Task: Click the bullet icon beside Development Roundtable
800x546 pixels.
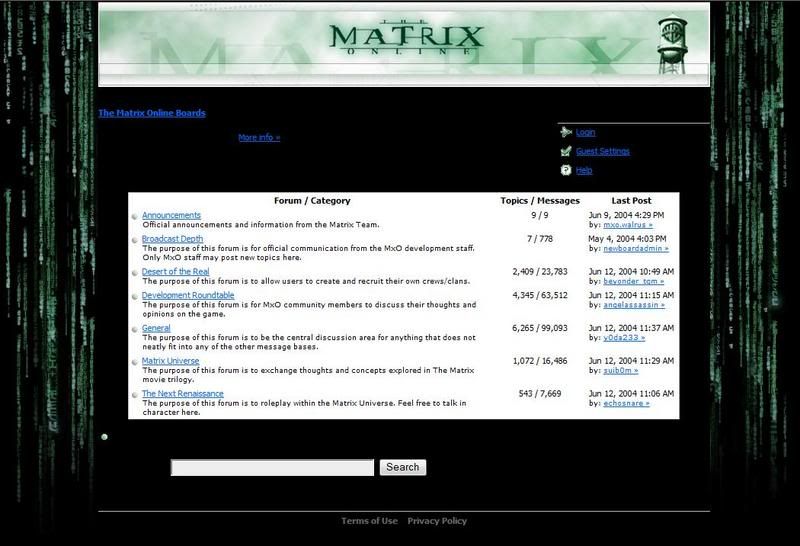Action: [135, 296]
